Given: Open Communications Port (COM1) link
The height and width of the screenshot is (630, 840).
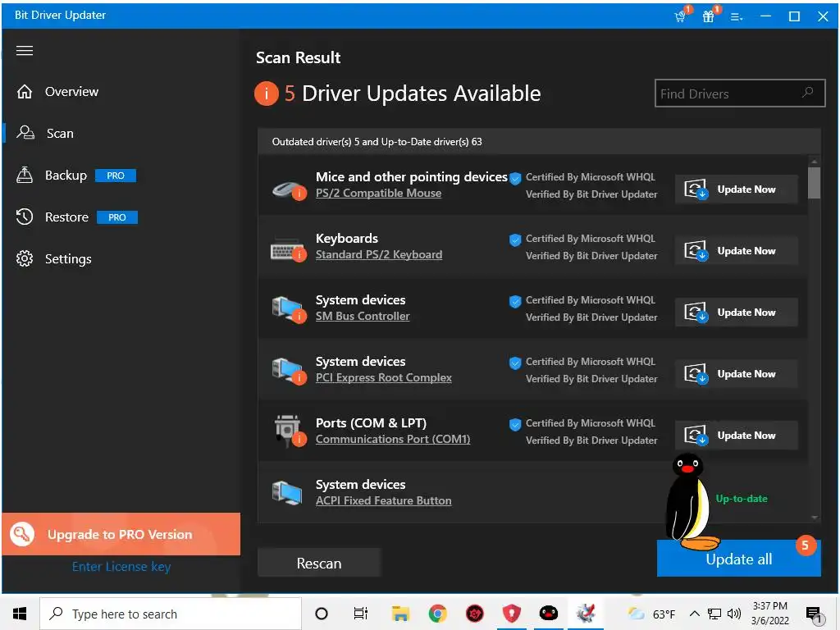Looking at the screenshot, I should (393, 440).
